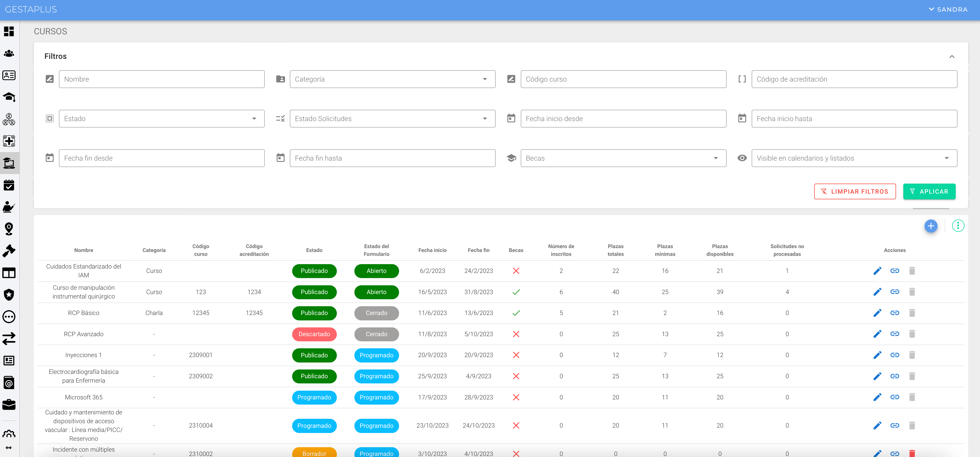Expand the Estado Solicitudes dropdown
Viewport: 980px width, 457px height.
tap(392, 119)
